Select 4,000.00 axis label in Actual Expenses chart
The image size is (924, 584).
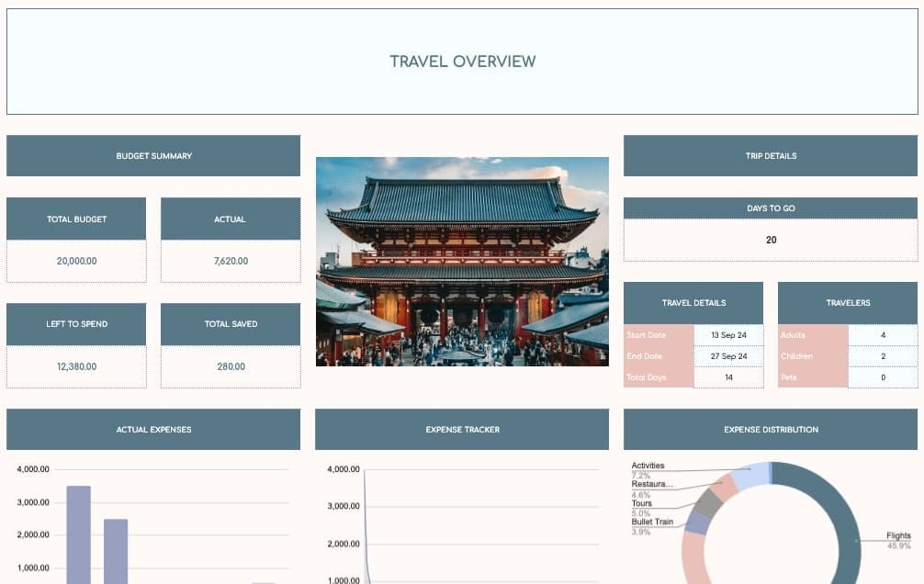(33, 469)
